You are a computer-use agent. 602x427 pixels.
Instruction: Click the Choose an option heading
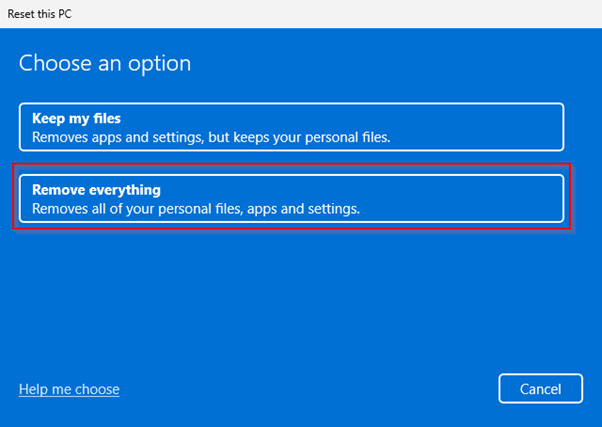[105, 64]
